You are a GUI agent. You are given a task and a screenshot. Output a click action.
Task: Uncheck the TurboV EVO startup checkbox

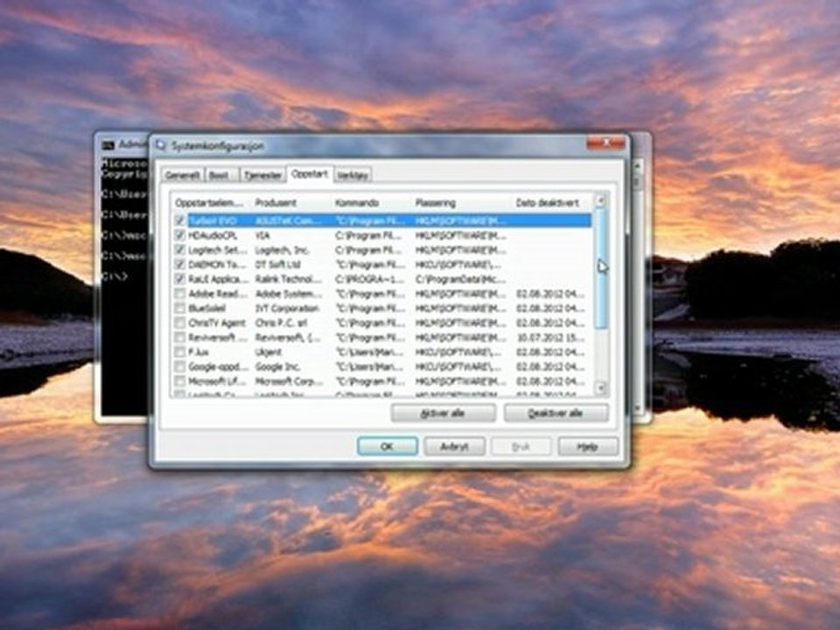point(180,220)
